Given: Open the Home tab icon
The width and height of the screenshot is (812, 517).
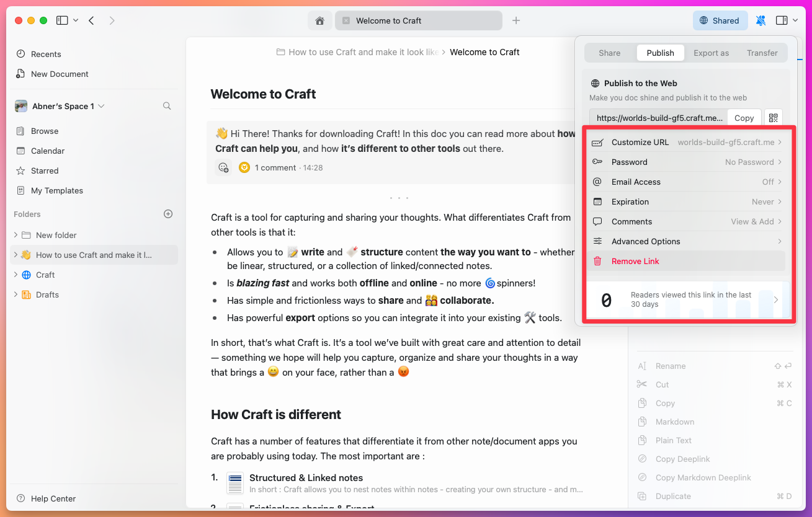Looking at the screenshot, I should [x=320, y=20].
